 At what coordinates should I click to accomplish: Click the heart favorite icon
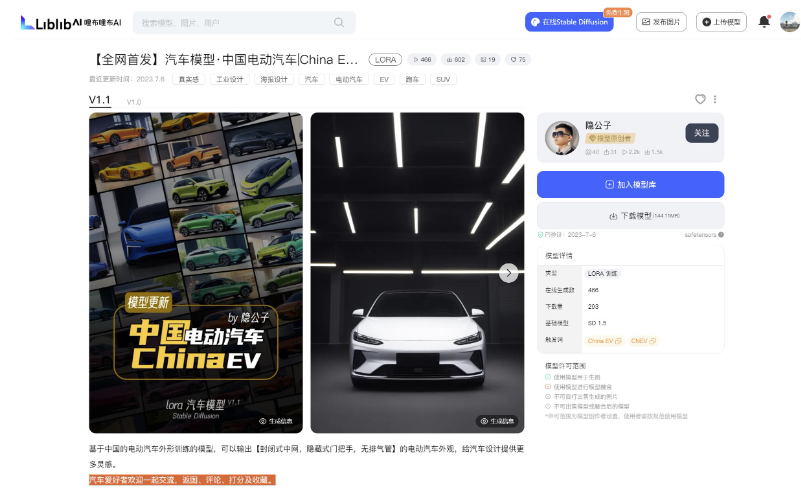[x=700, y=99]
